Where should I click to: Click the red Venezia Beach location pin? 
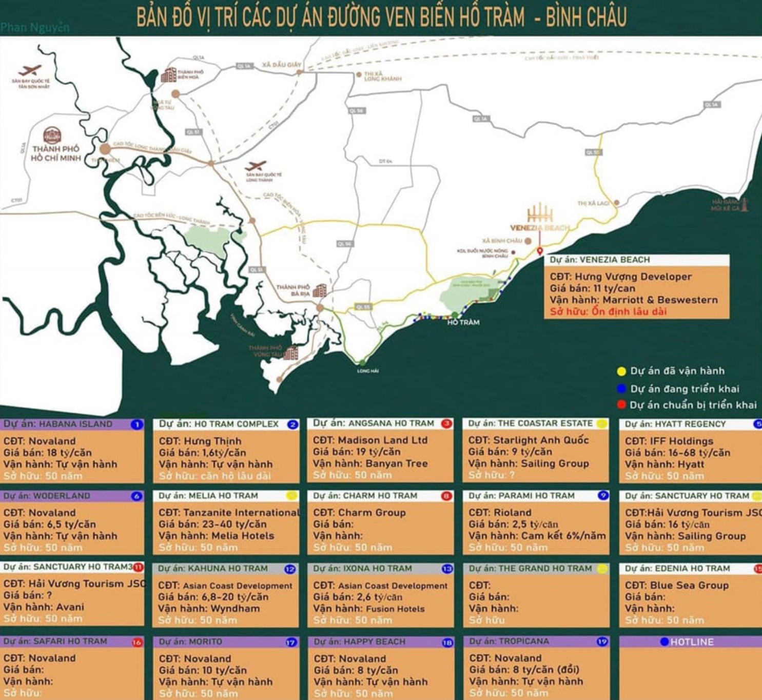click(540, 251)
